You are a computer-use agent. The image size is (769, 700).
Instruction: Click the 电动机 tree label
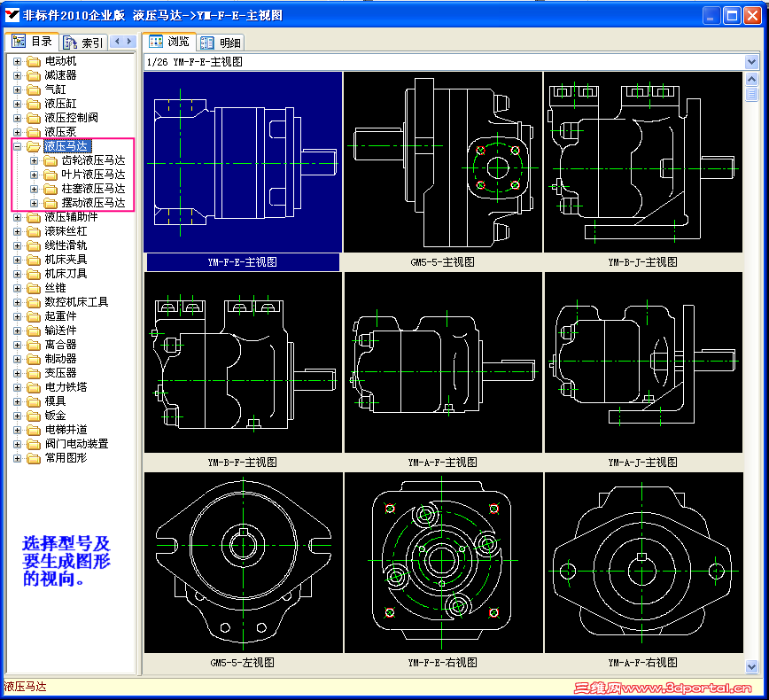pos(60,61)
